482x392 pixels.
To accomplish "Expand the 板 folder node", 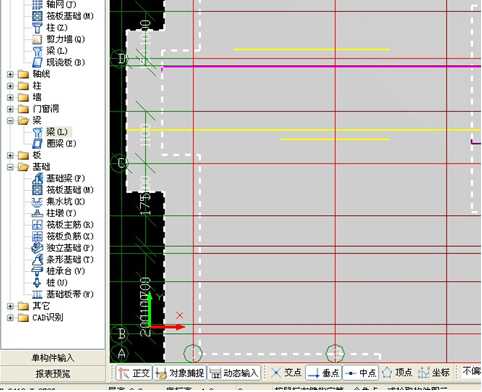I will [x=10, y=155].
